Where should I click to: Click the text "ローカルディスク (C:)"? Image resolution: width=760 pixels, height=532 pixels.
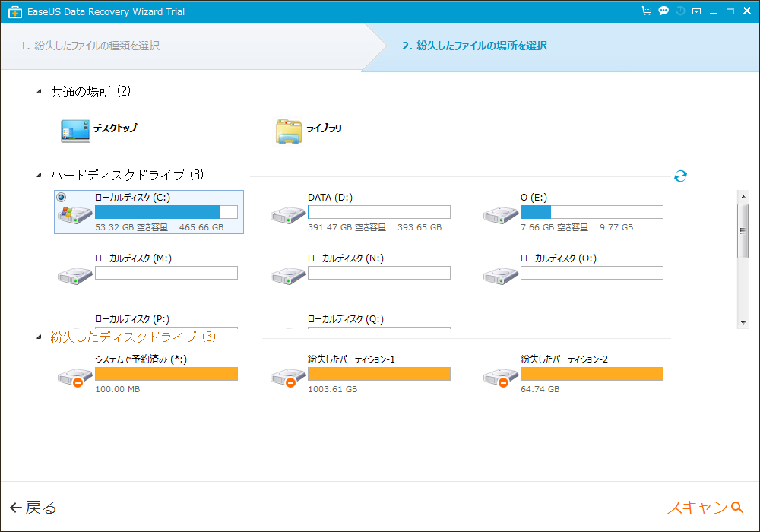[x=132, y=197]
